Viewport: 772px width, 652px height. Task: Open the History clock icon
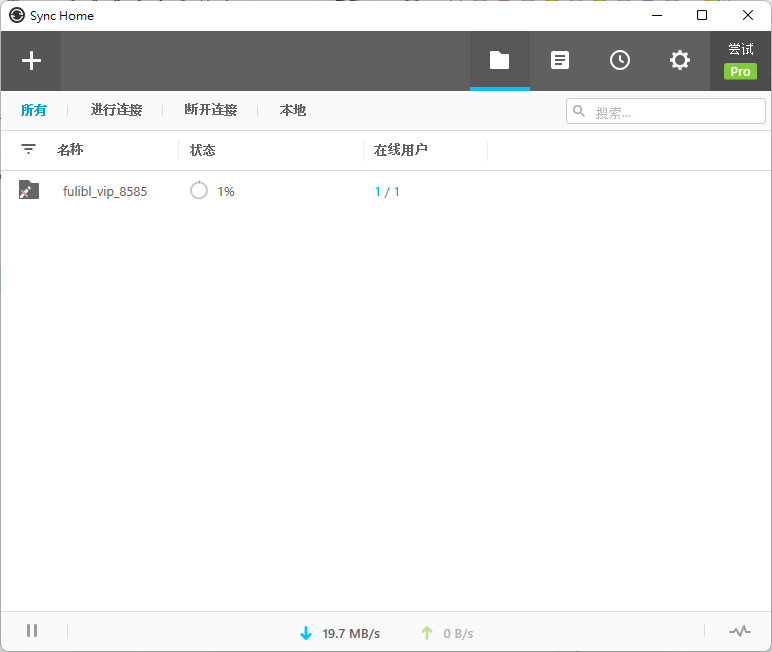click(620, 61)
